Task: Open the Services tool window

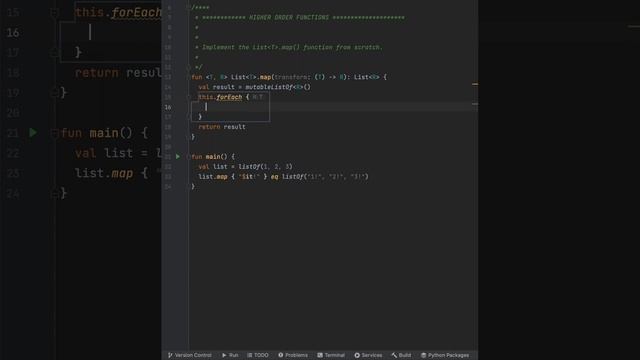Action: (368, 355)
